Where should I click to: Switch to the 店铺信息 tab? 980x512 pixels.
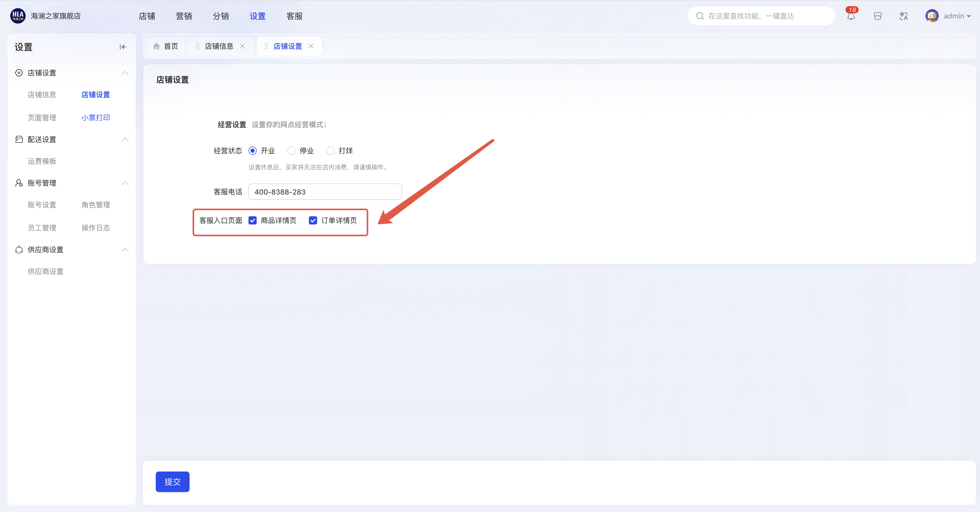coord(219,46)
